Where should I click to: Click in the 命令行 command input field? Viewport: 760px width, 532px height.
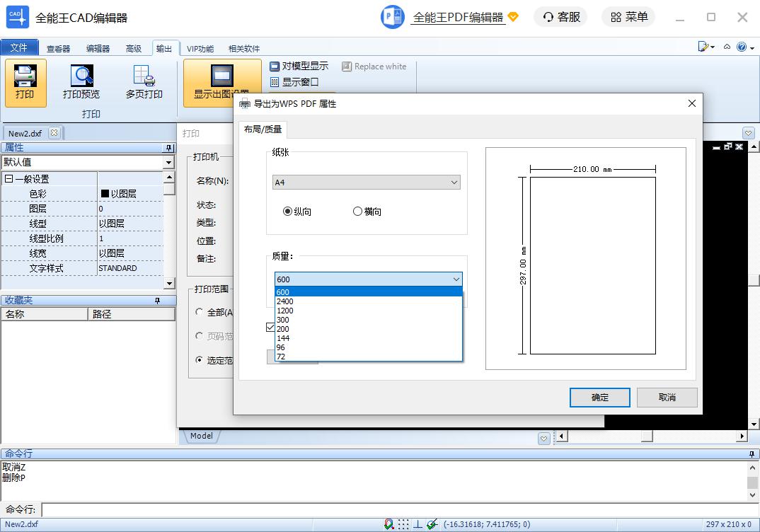click(396, 510)
